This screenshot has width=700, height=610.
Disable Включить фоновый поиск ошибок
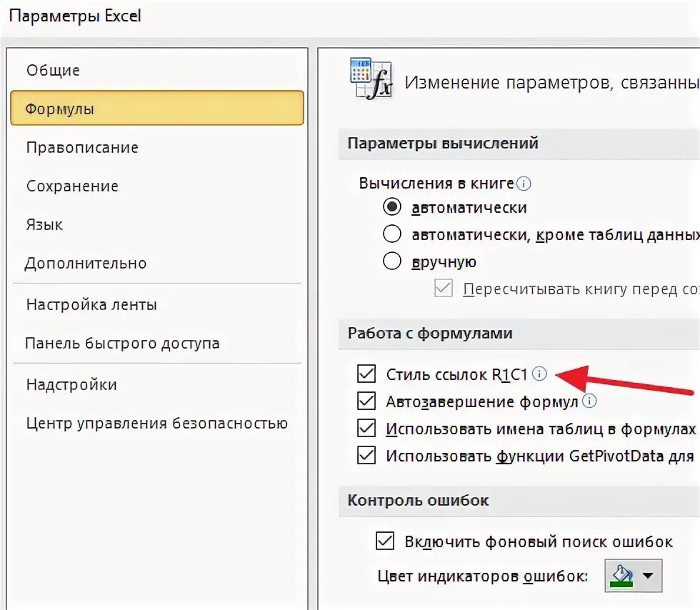[x=385, y=541]
